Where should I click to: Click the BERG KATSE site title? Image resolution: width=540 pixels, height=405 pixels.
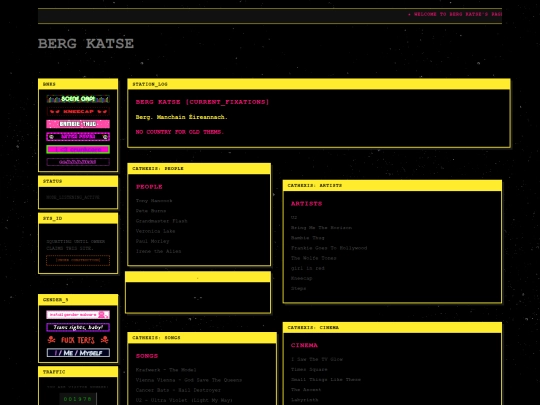click(x=86, y=44)
